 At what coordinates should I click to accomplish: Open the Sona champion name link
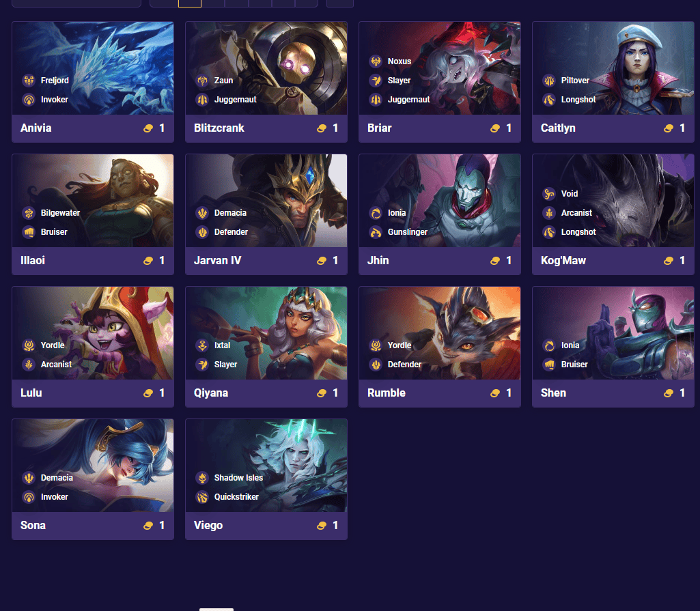(x=33, y=525)
